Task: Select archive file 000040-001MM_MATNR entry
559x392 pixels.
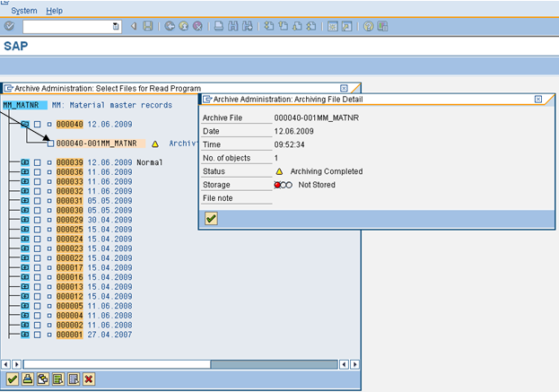Action: coord(100,144)
